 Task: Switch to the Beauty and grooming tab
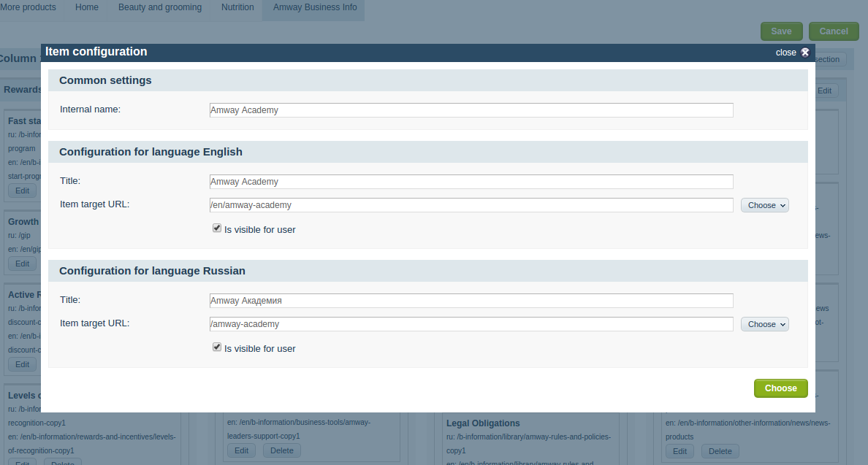tap(160, 8)
